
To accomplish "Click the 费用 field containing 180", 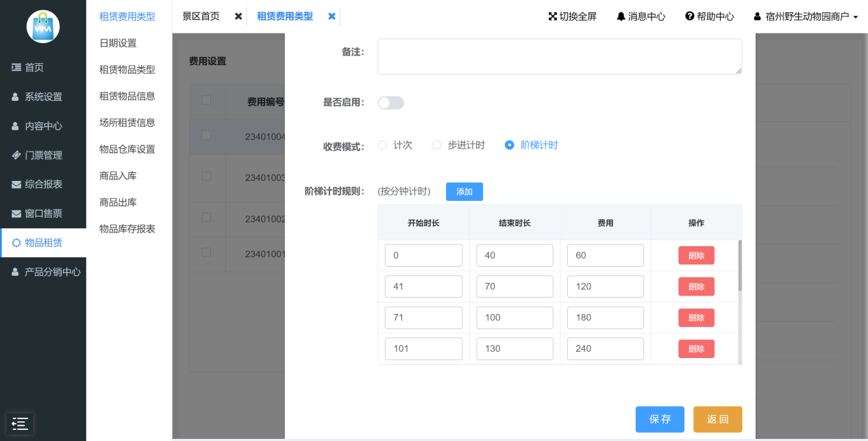I will coord(606,318).
